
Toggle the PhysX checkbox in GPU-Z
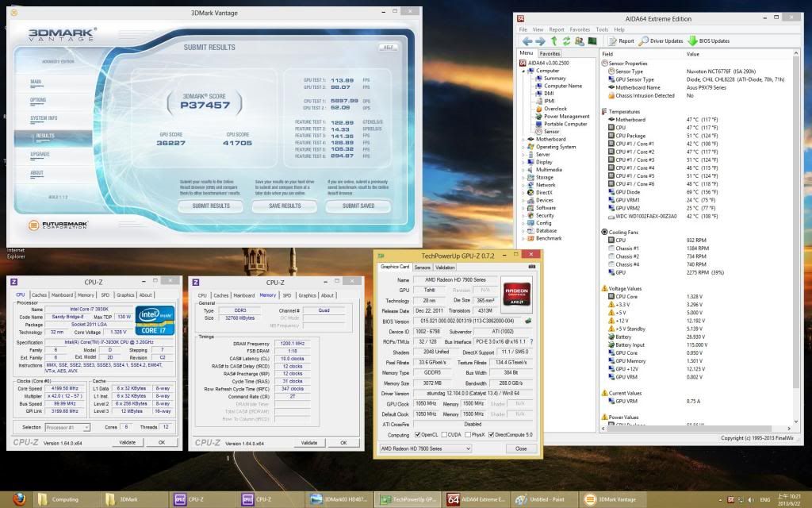click(x=468, y=434)
